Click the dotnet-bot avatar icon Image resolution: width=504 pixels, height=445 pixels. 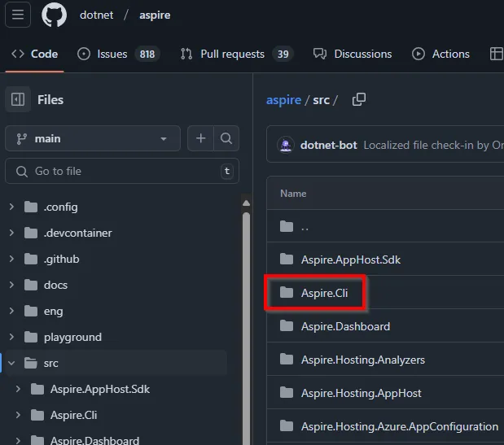[286, 145]
